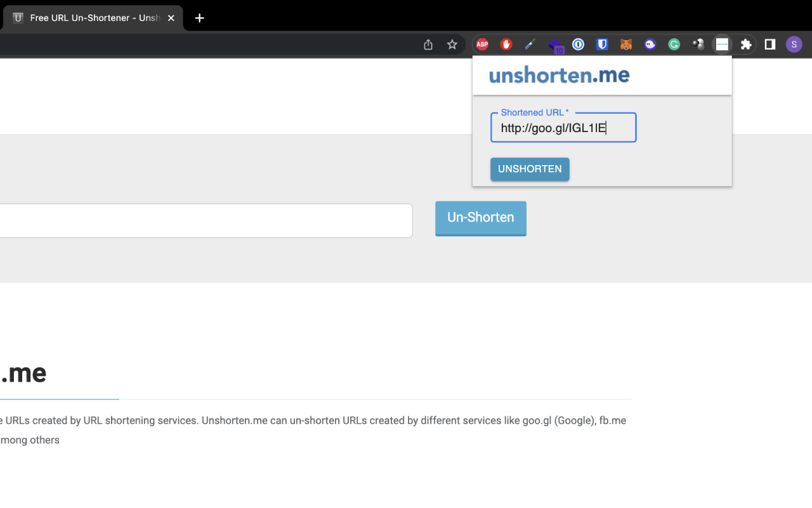Click the unshorten.me heading in the popup
This screenshot has height=508, width=812.
[558, 75]
